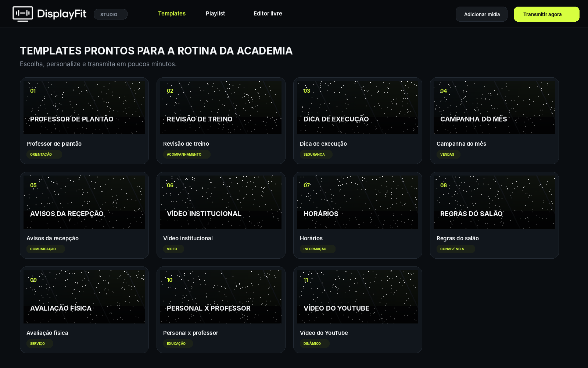Open the Avisos da recepção template thumbnail
The height and width of the screenshot is (368, 588).
(x=84, y=202)
